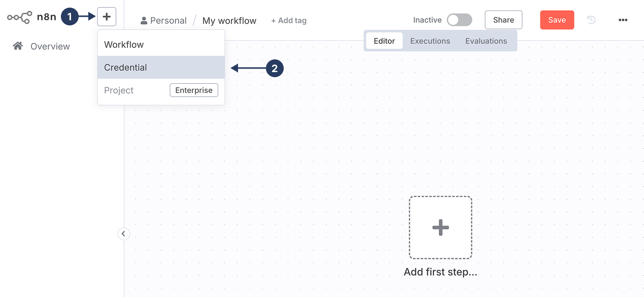Image resolution: width=644 pixels, height=297 pixels.
Task: Click the Project menu entry
Action: pos(119,90)
